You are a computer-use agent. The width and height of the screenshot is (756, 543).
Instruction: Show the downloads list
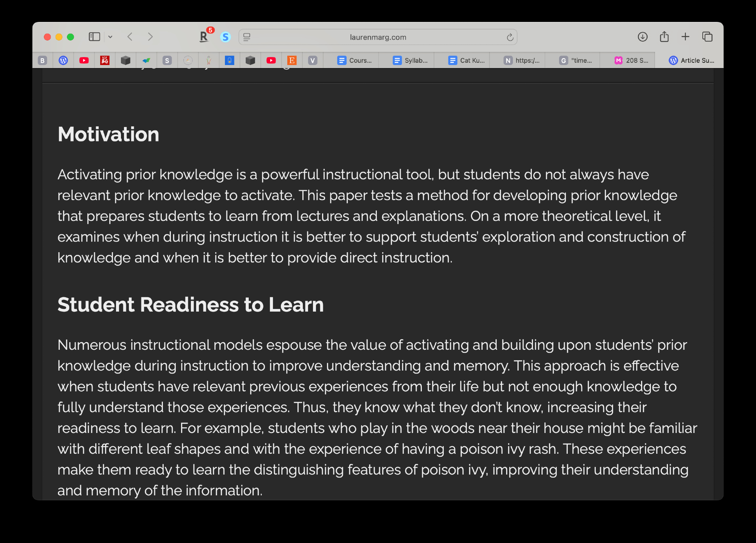tap(643, 37)
